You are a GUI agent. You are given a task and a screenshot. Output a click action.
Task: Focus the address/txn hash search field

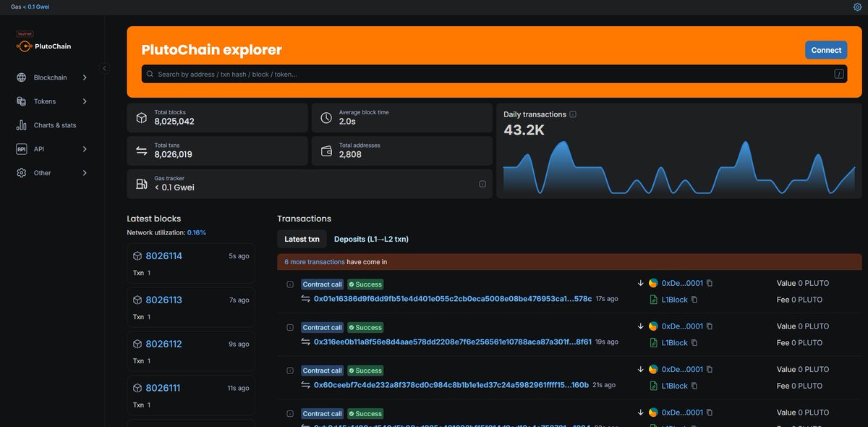click(x=494, y=74)
